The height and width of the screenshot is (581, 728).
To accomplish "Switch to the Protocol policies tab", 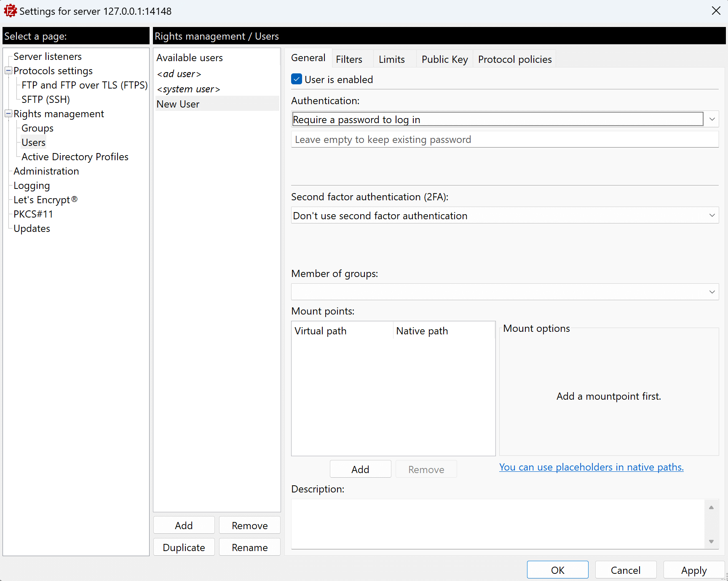I will (514, 59).
